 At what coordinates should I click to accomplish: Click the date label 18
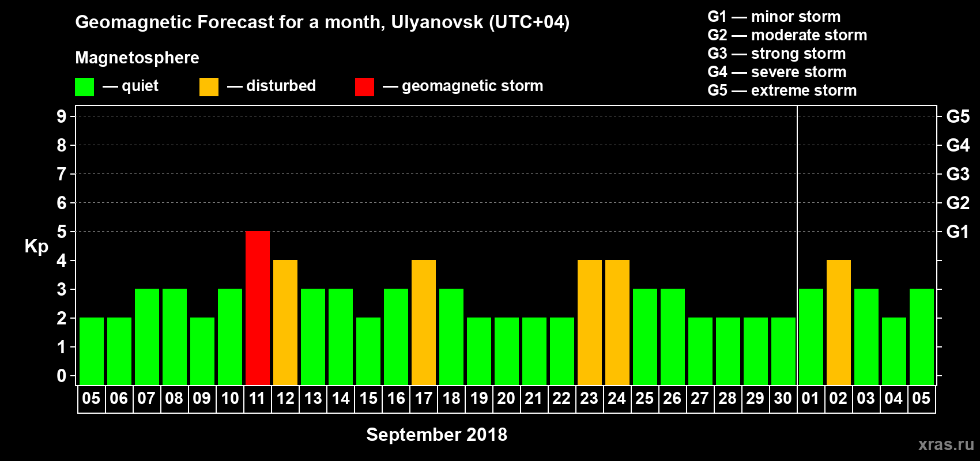[x=451, y=398]
